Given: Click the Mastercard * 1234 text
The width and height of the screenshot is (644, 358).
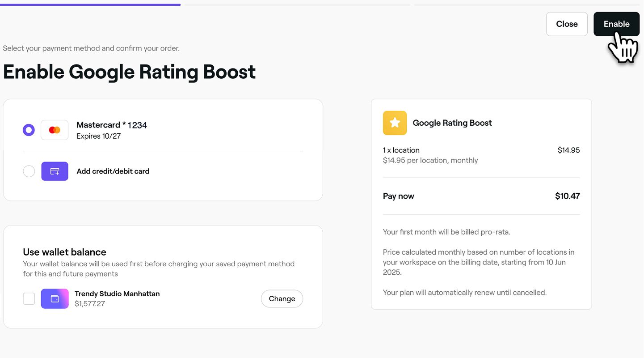Looking at the screenshot, I should pos(112,125).
